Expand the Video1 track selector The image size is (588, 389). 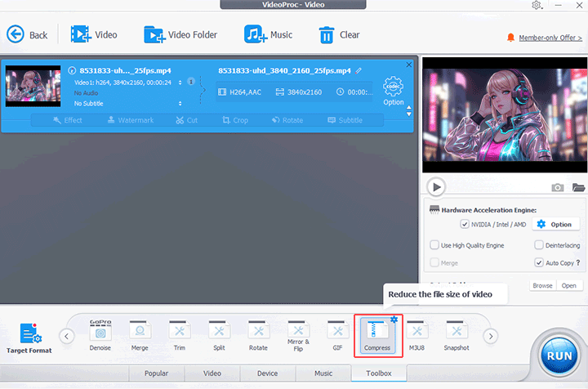click(x=180, y=83)
